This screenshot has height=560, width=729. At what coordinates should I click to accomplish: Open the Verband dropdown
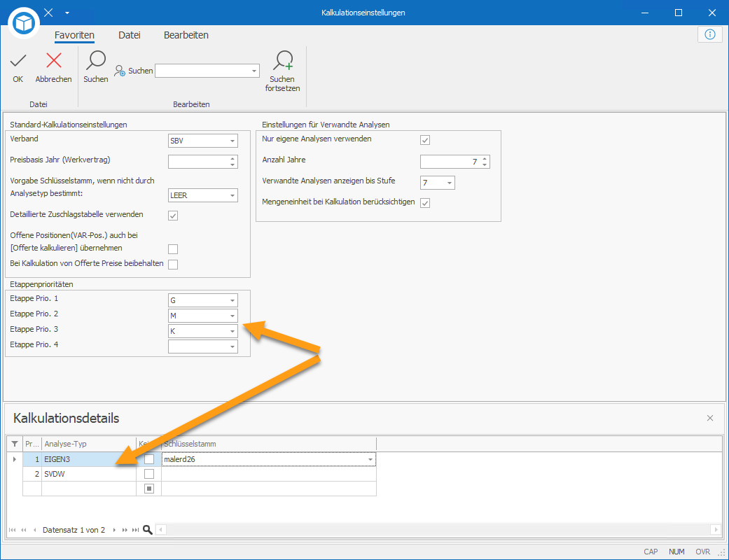coord(232,141)
